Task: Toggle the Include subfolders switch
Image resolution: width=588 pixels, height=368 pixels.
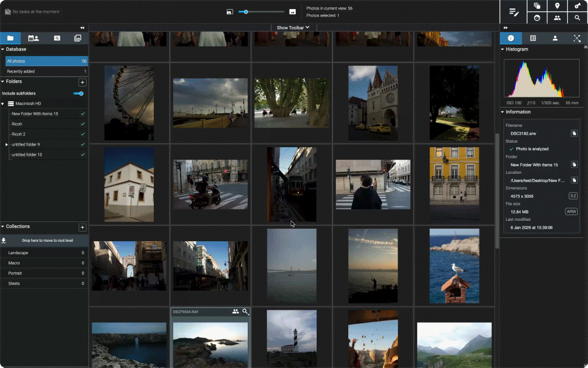Action: [79, 93]
